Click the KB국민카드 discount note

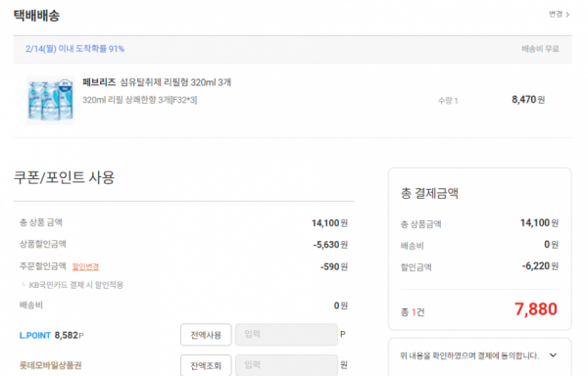pos(76,285)
